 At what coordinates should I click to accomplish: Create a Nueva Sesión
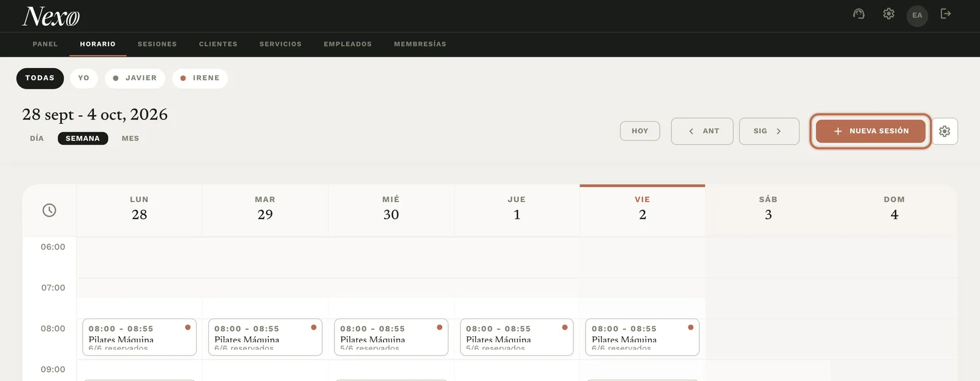[870, 131]
